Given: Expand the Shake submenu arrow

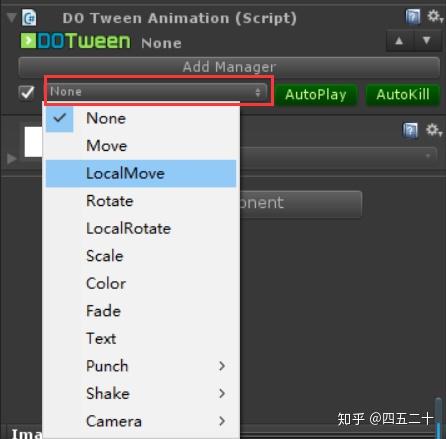Looking at the screenshot, I should (222, 394).
